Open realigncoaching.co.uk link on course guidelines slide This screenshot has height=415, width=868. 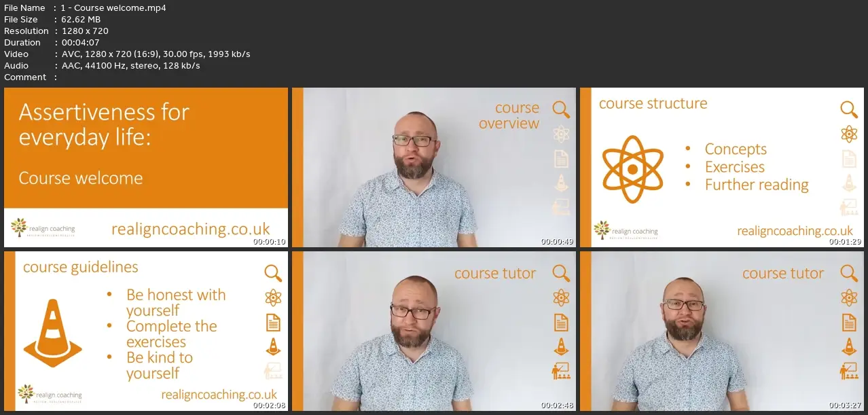point(219,394)
